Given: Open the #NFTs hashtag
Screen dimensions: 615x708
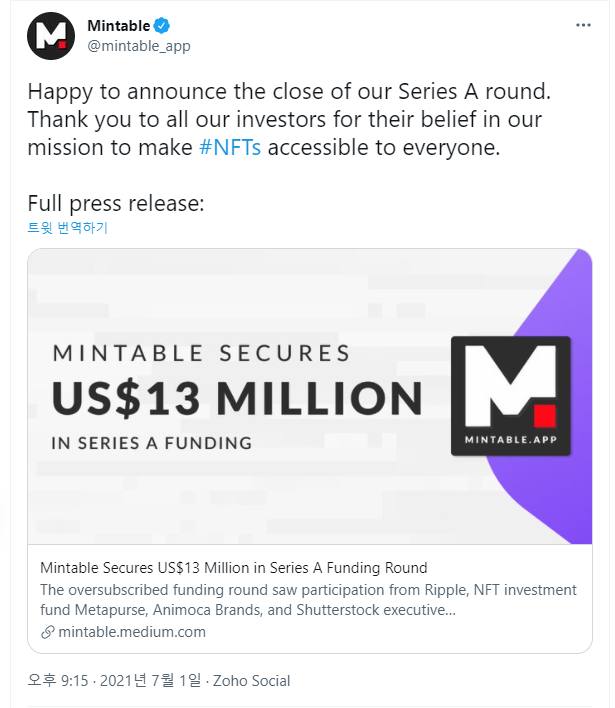Looking at the screenshot, I should (230, 148).
